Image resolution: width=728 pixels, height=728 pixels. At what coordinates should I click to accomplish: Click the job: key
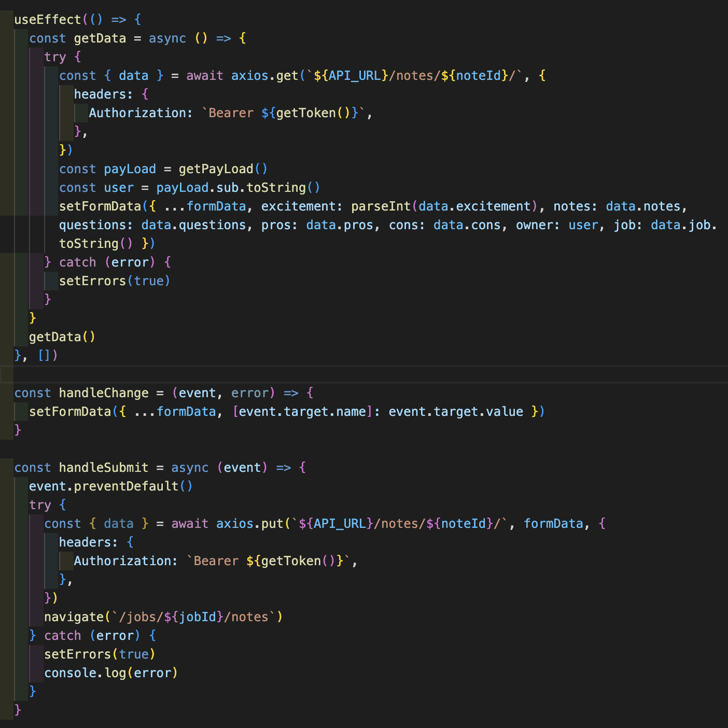pos(628,225)
